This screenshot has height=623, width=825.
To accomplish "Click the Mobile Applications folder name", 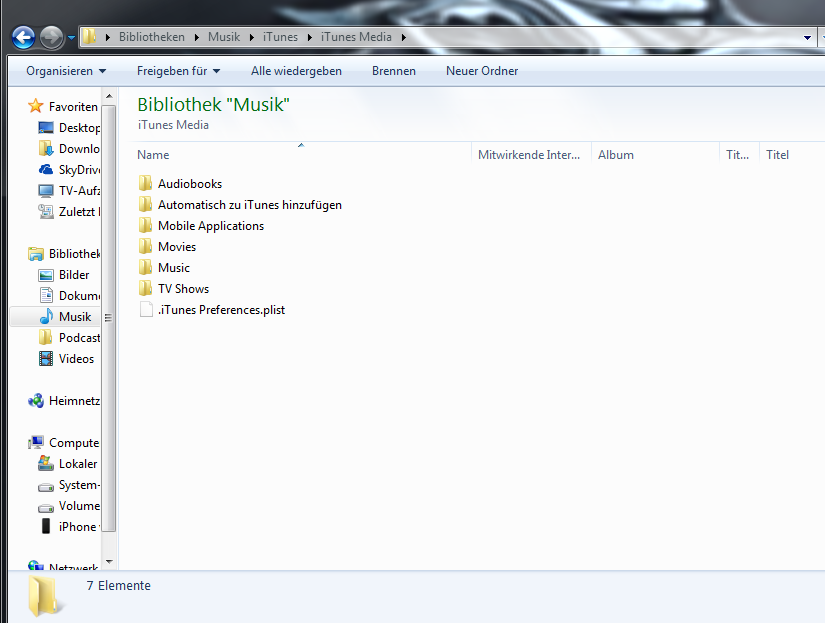I will [211, 226].
